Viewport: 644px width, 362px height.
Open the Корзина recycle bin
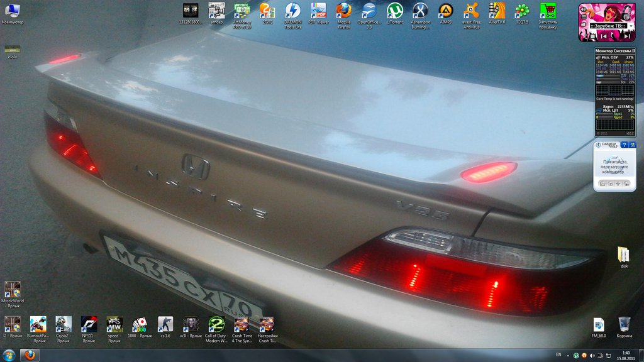coord(625,327)
